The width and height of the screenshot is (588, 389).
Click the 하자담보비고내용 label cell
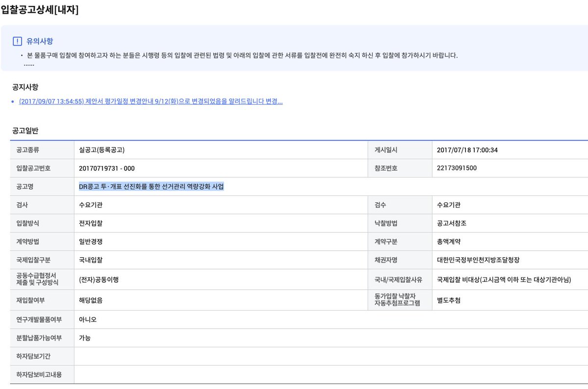[x=42, y=374]
